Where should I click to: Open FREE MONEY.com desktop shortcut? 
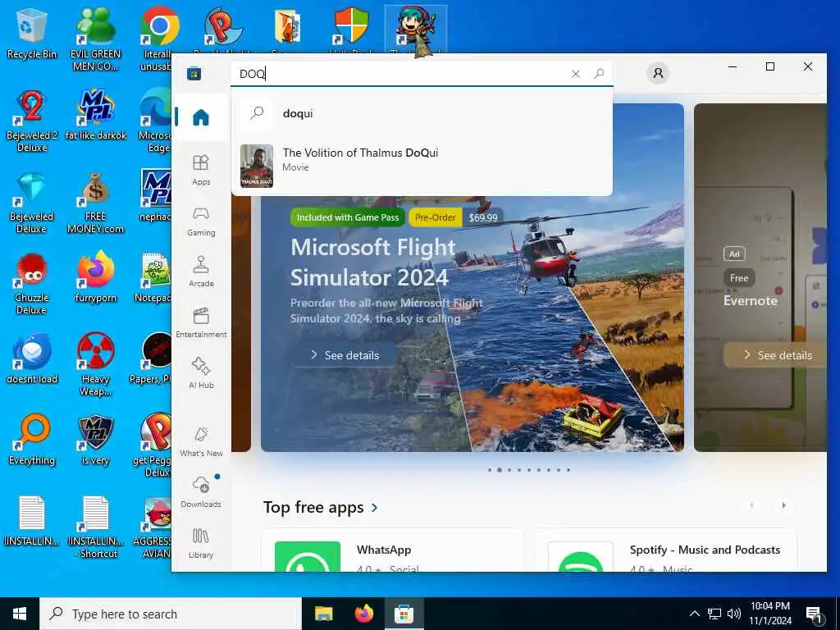(95, 203)
